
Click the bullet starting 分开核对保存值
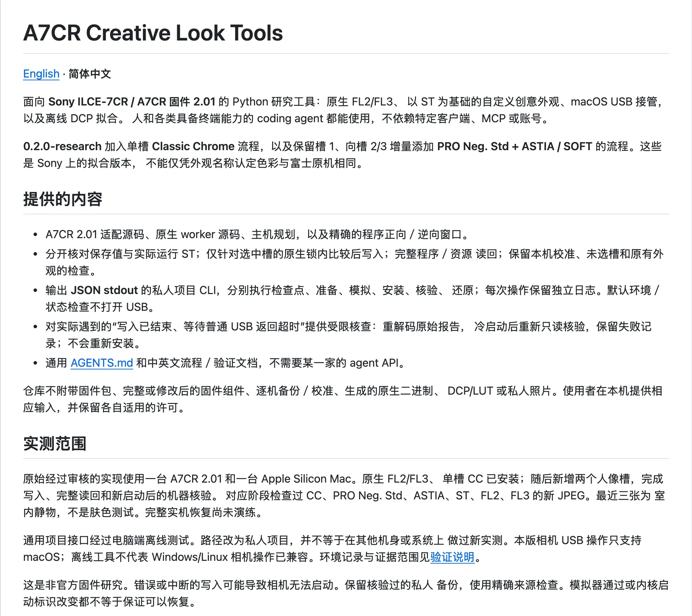point(355,262)
